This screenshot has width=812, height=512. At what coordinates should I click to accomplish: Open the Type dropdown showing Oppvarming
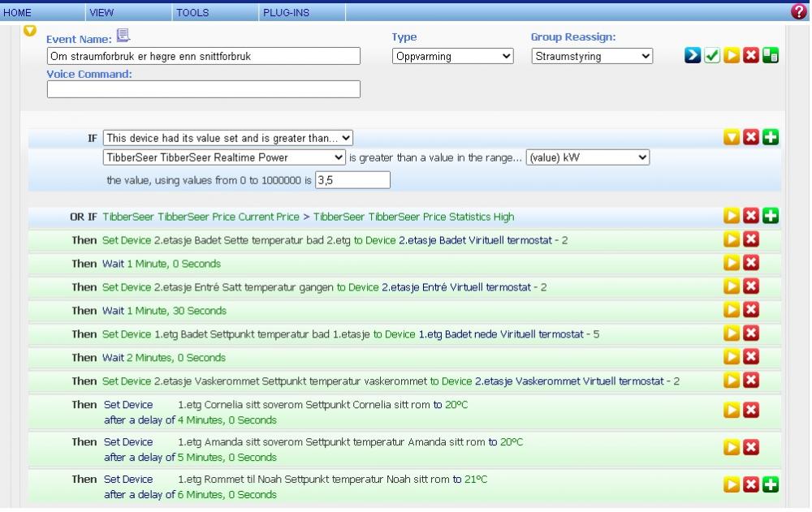pos(453,56)
